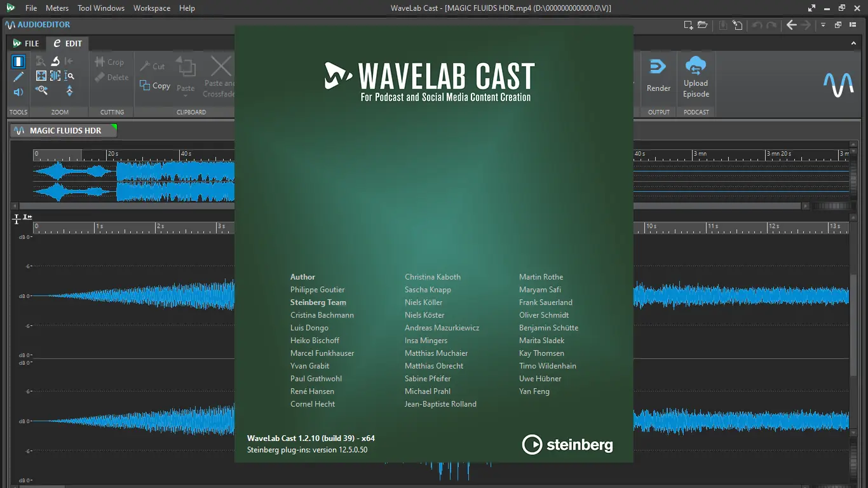Image resolution: width=868 pixels, height=488 pixels.
Task: Open the Workspace menu
Action: pos(152,8)
